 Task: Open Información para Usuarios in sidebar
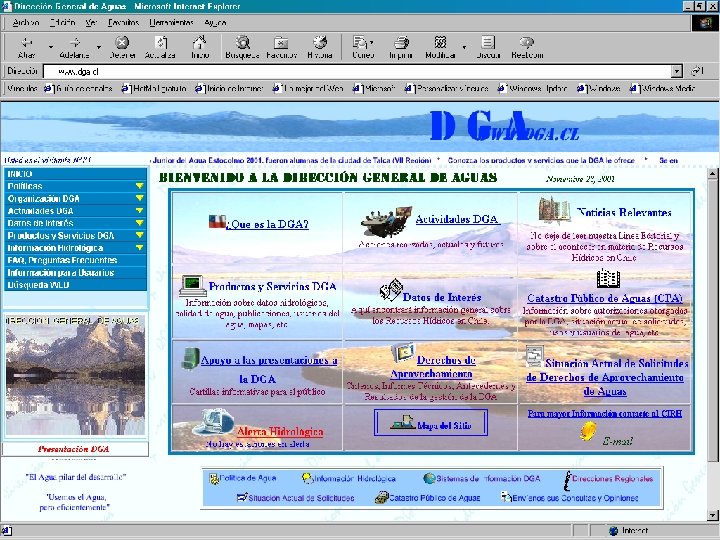[75, 272]
